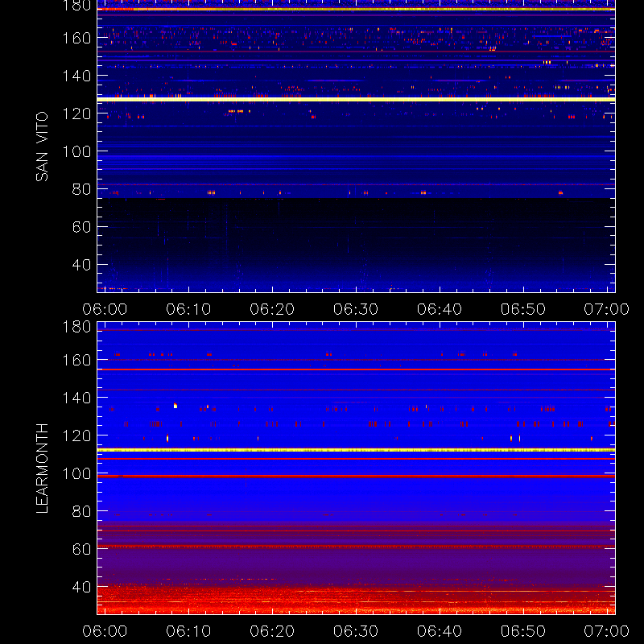The height and width of the screenshot is (644, 644).
Task: Select the 120 tick label on Learmonth axis
Action: [x=76, y=436]
